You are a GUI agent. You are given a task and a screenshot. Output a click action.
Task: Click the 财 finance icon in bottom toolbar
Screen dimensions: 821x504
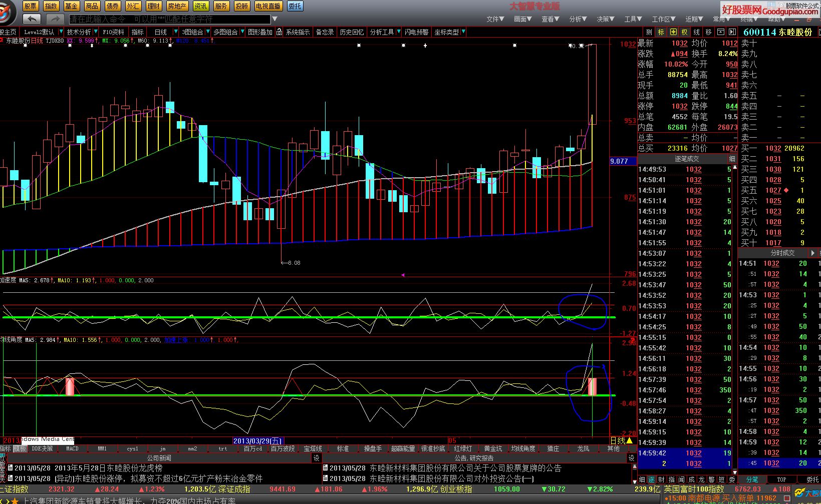(662, 479)
